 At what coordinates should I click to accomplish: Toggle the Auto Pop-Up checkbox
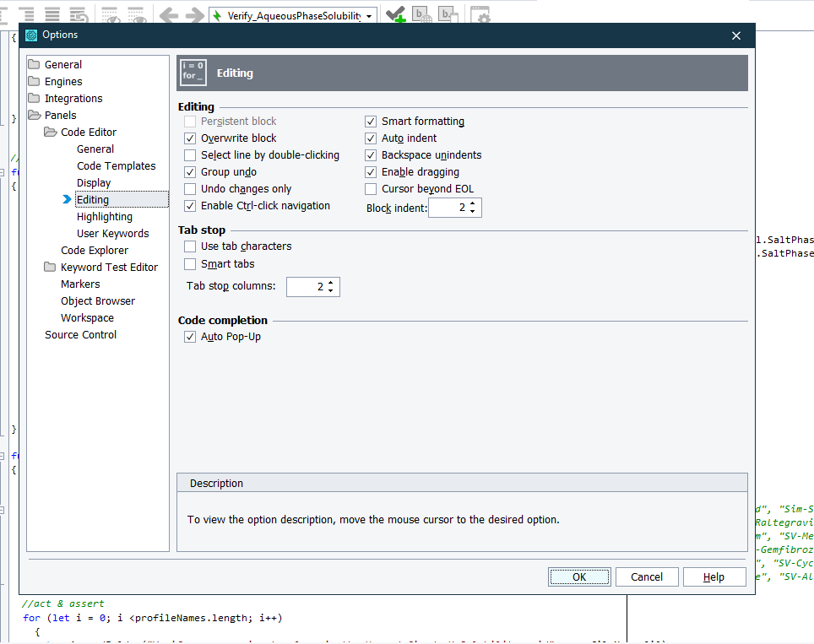[x=190, y=337]
